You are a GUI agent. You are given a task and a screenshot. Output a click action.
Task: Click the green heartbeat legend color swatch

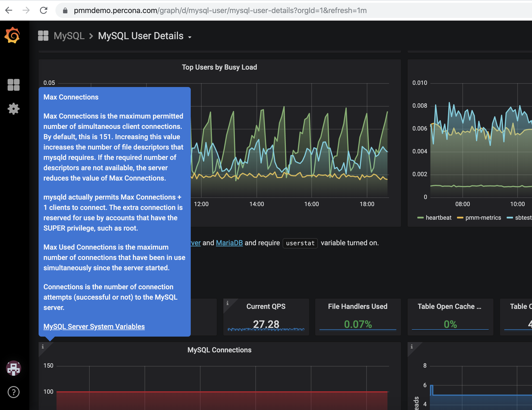[421, 218]
